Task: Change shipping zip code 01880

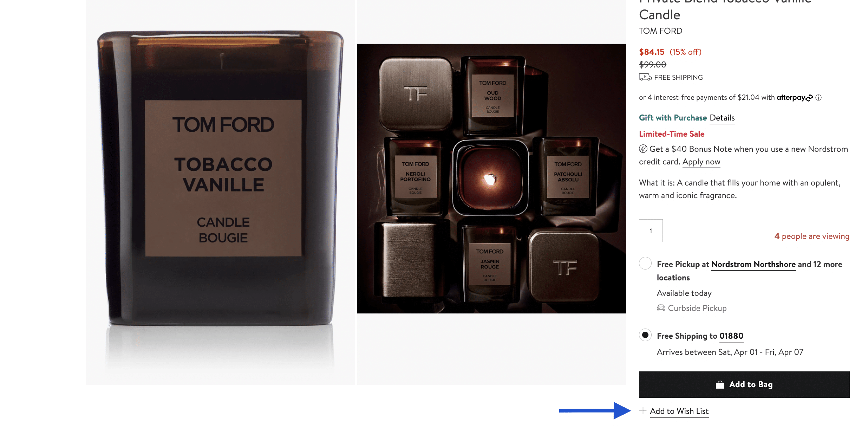Action: pyautogui.click(x=731, y=336)
